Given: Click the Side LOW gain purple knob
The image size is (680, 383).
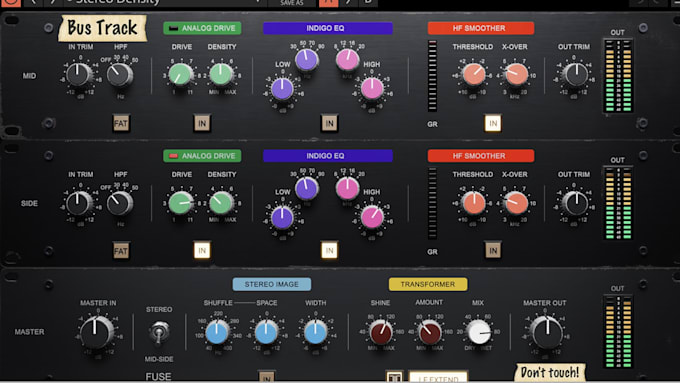Looking at the screenshot, I should point(282,217).
